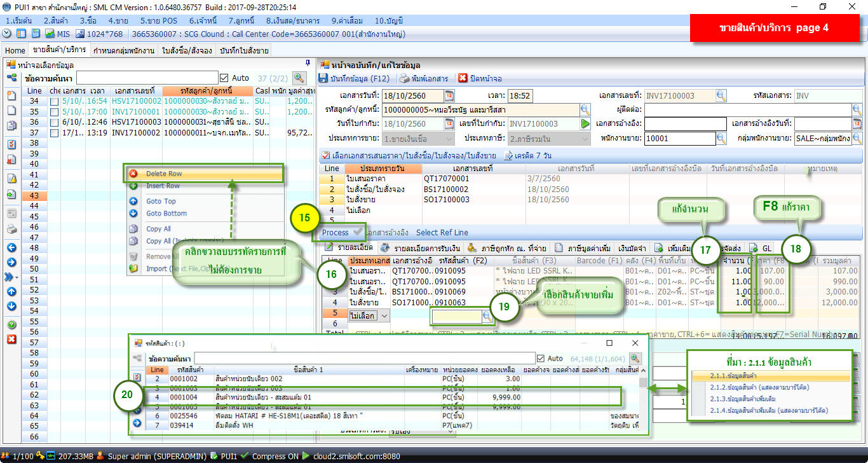868x463 pixels.
Task: Open calendar for เอกสารอ้างอิงวันที่
Action: pos(858,123)
